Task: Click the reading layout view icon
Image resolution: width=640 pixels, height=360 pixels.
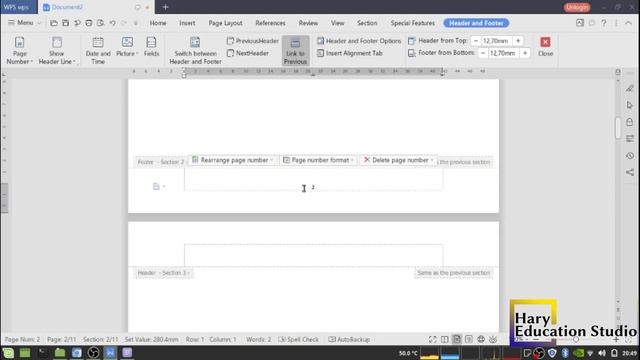Action: tap(444, 340)
